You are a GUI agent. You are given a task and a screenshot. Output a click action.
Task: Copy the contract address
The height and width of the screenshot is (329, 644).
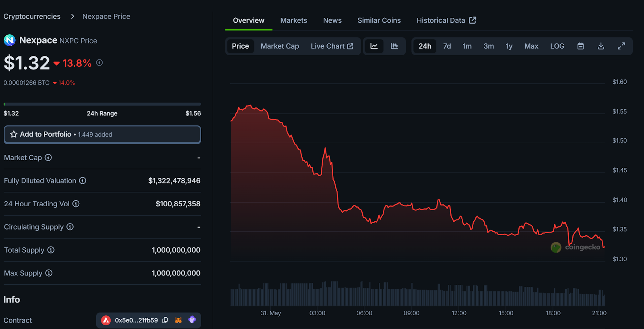[165, 320]
